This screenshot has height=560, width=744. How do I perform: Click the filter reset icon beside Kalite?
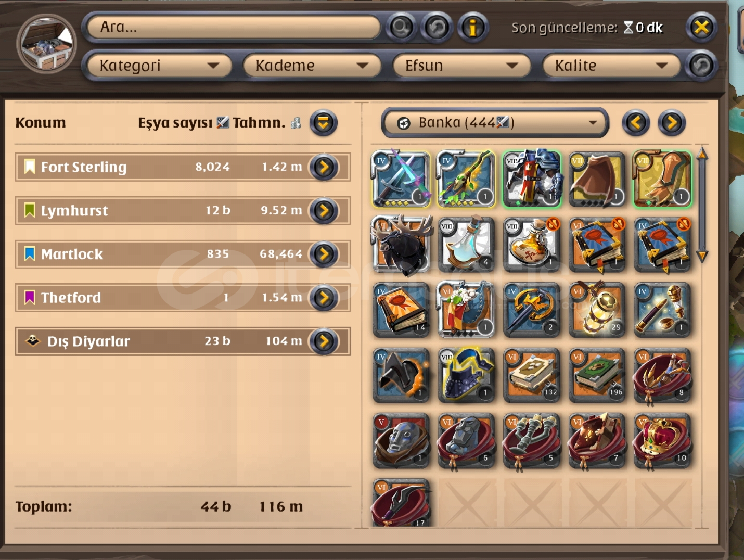tap(701, 66)
